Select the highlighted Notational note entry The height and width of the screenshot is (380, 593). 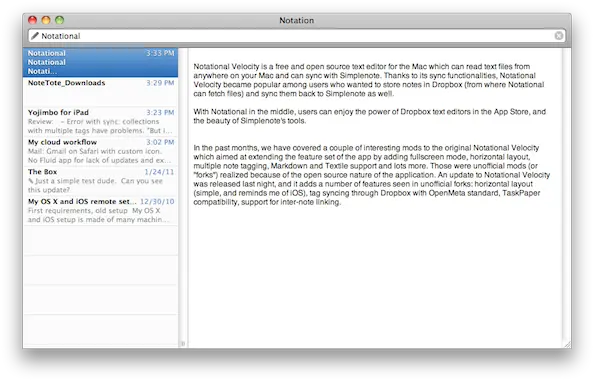point(101,62)
